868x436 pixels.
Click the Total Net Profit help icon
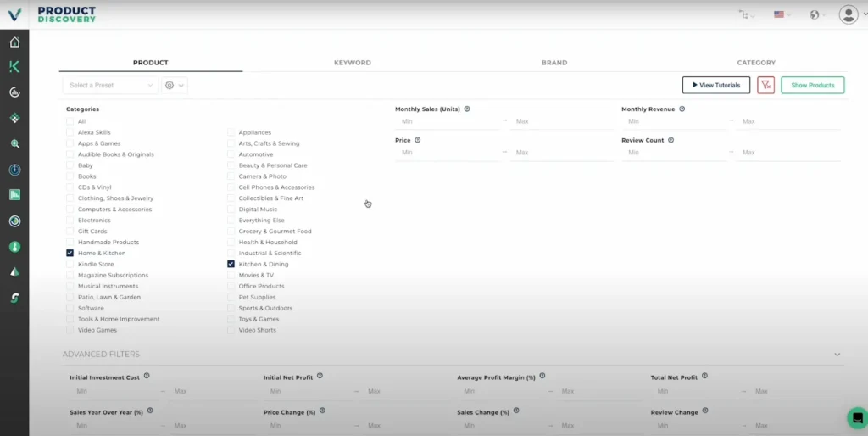click(x=704, y=376)
